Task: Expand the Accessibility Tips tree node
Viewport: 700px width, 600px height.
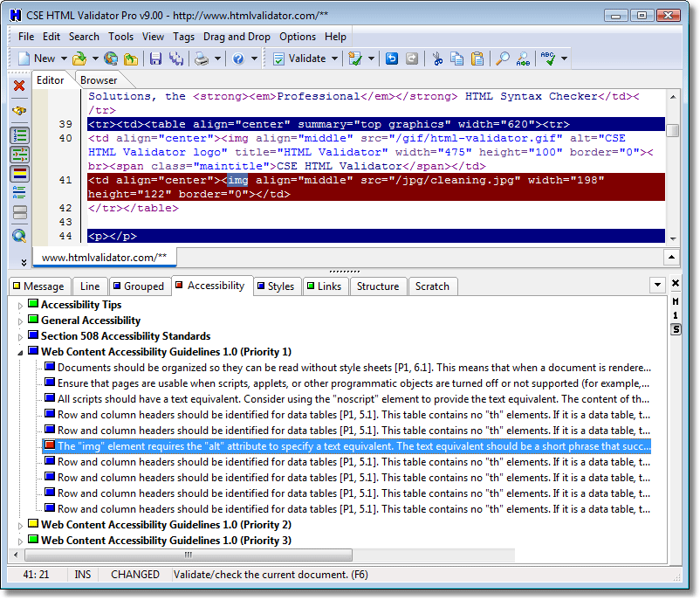Action: [20, 306]
